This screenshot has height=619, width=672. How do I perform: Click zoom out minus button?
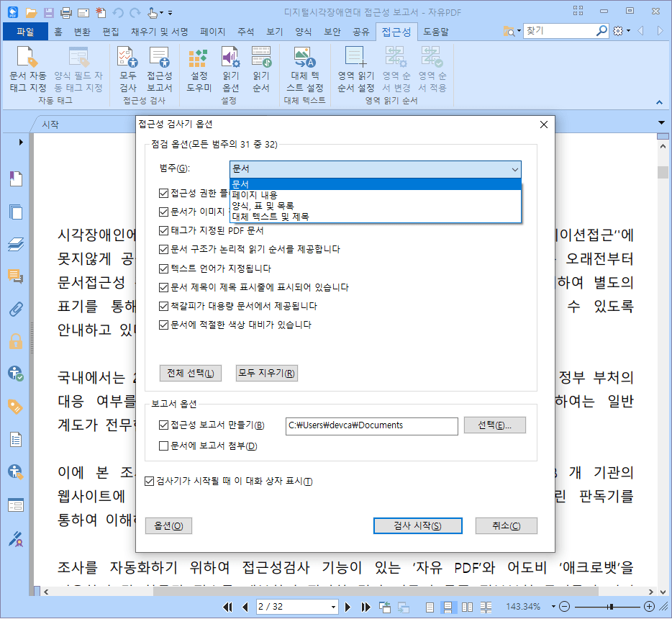point(564,606)
